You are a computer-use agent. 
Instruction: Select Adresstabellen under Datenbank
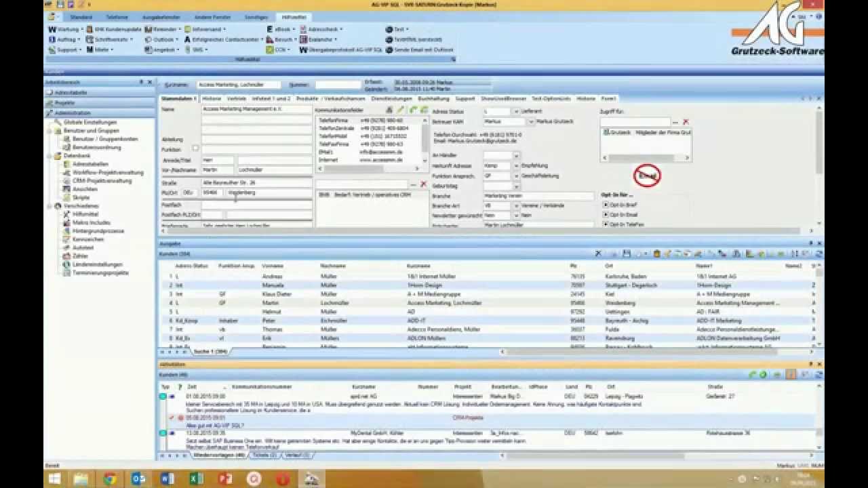coord(90,164)
